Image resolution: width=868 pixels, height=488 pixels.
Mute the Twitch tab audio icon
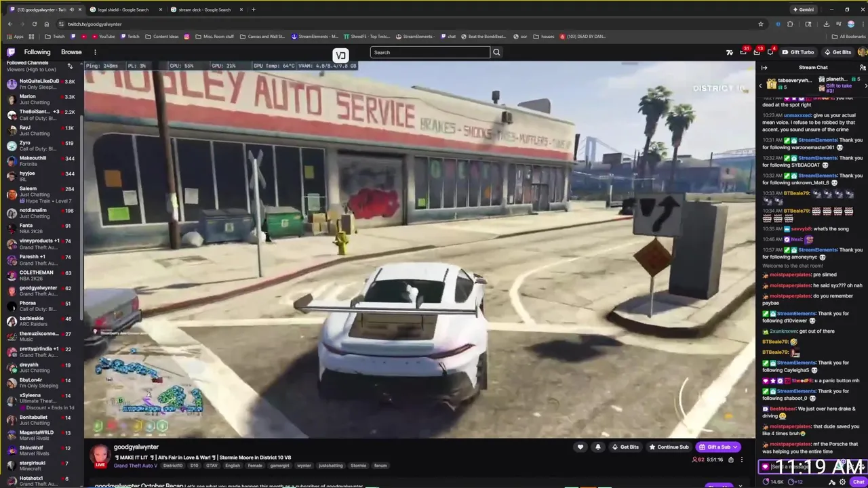(x=71, y=9)
